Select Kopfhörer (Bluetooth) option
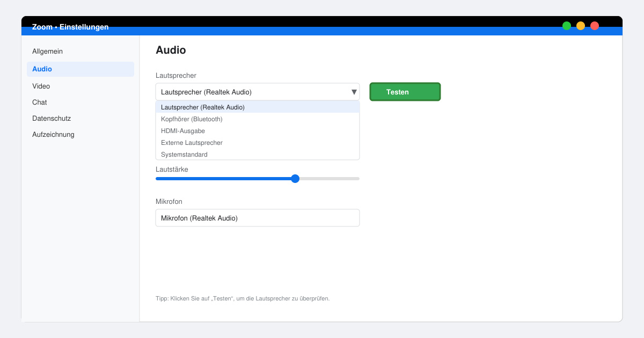Image resolution: width=644 pixels, height=338 pixels. 258,119
